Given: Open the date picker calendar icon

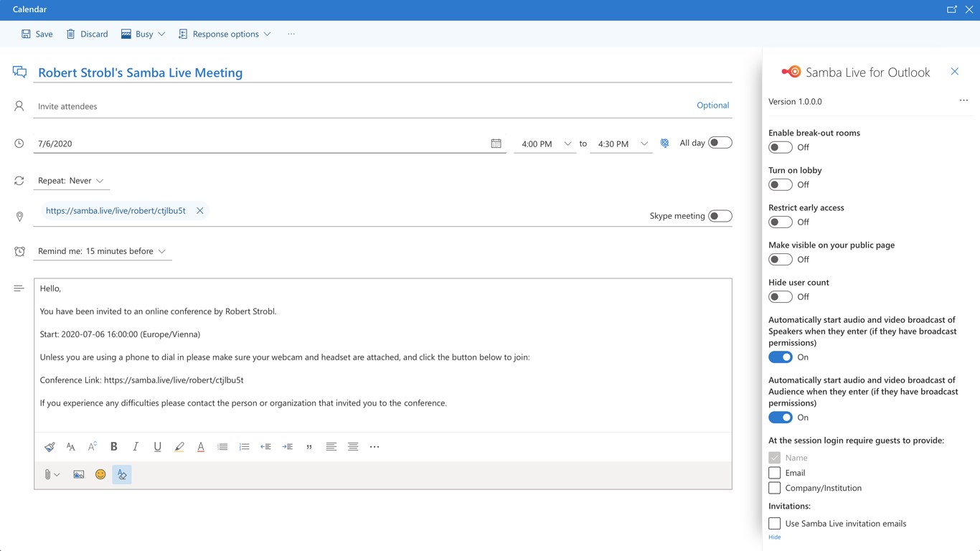Looking at the screenshot, I should [x=496, y=143].
